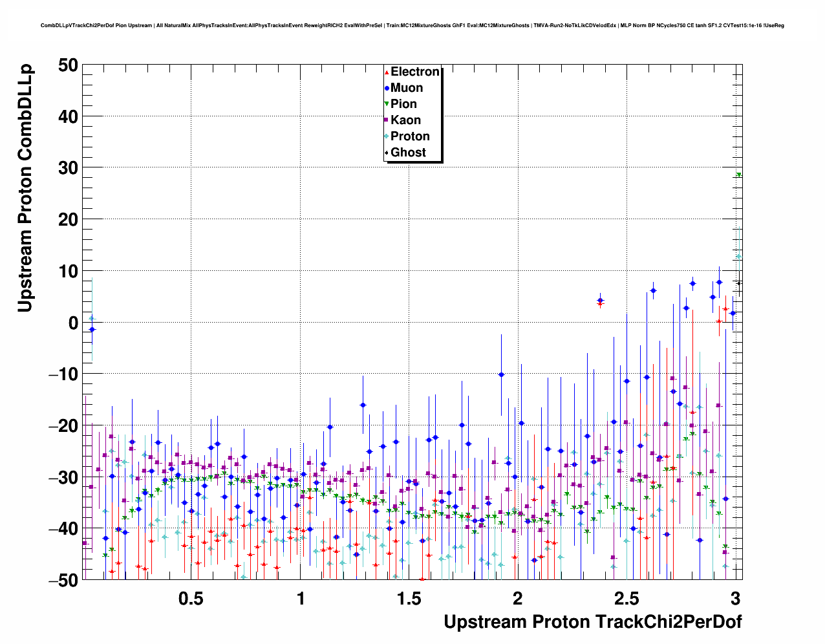Click the green Pion triangle legend marker
The image size is (825, 644).
pos(387,104)
